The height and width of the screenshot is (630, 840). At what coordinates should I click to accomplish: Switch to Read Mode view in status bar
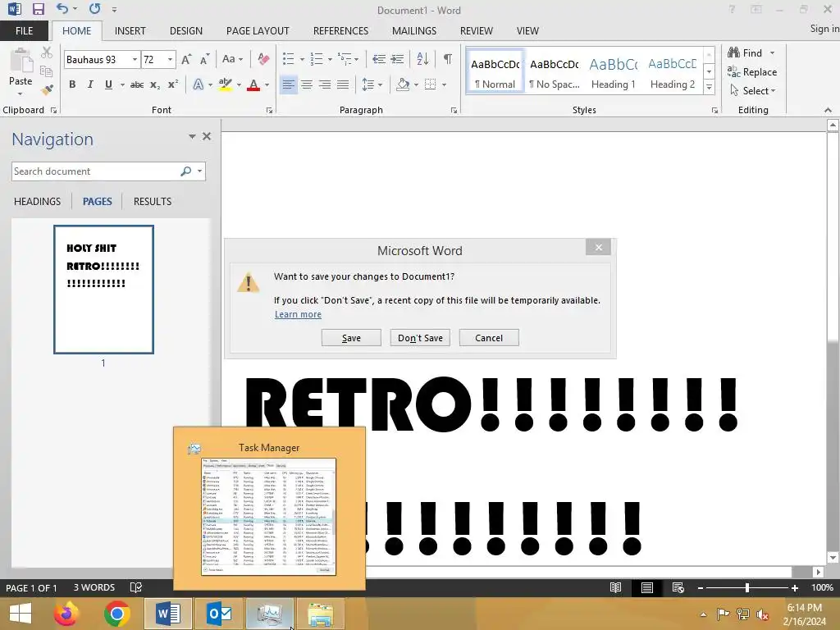[615, 587]
